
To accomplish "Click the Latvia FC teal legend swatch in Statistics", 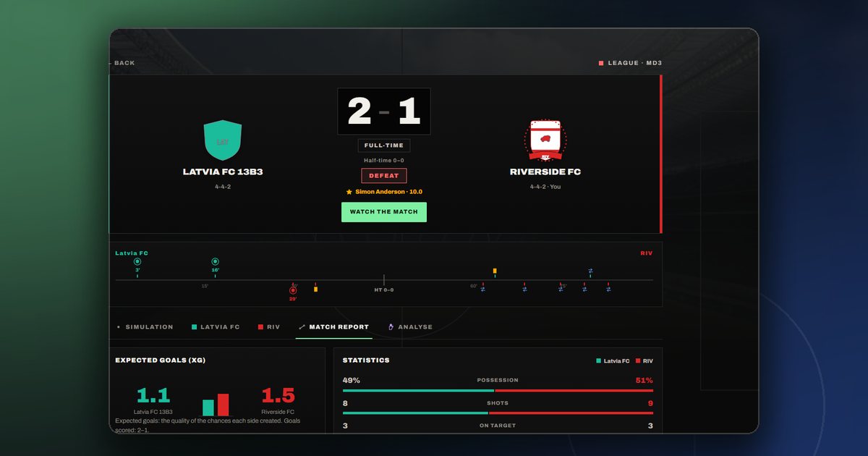I will [599, 360].
